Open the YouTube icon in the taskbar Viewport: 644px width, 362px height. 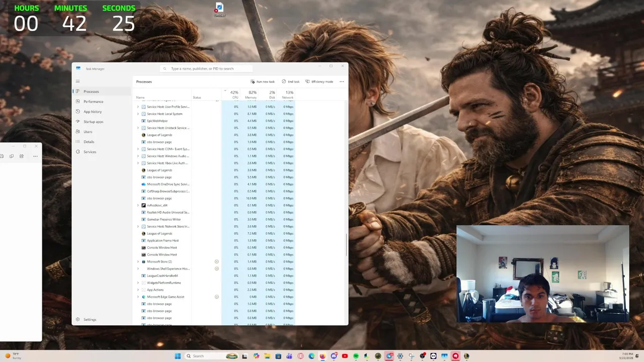[345, 356]
